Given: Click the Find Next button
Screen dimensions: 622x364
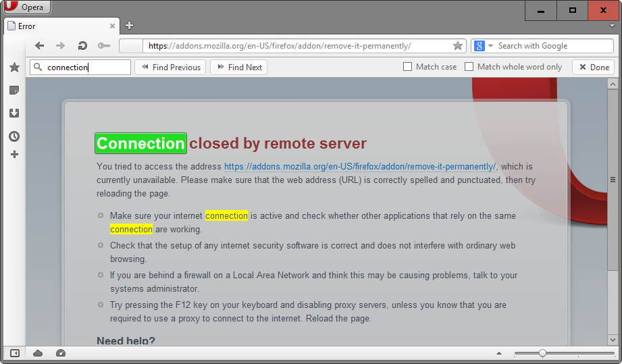Looking at the screenshot, I should tap(239, 68).
